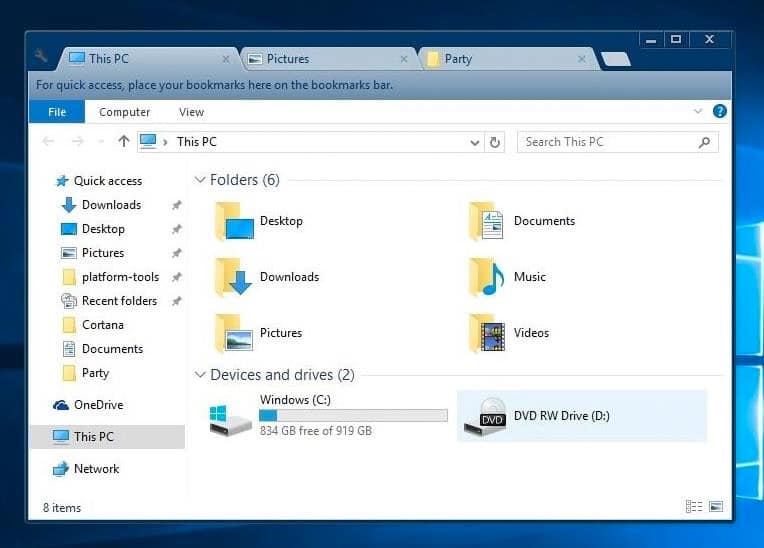Viewport: 764px width, 548px height.
Task: Collapse the Folders (6) group
Action: click(200, 180)
